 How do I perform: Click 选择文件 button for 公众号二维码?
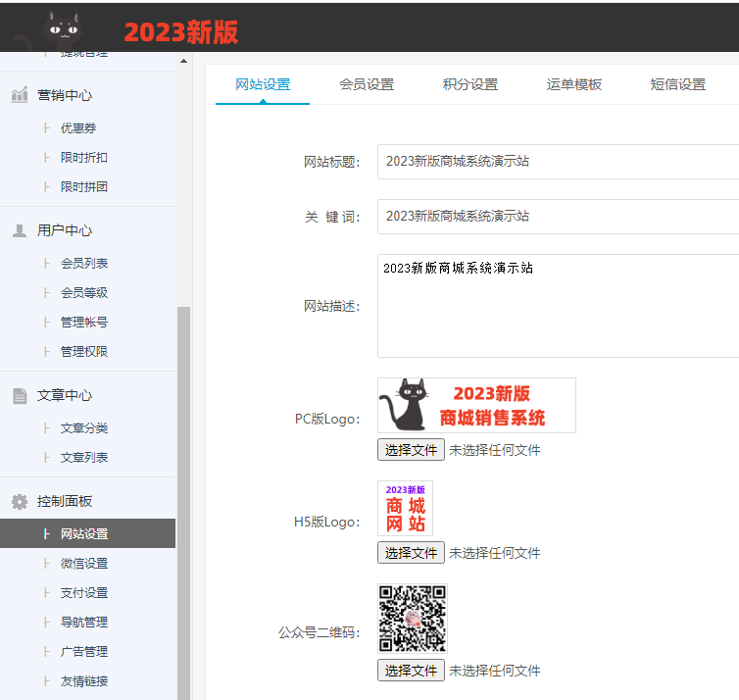click(x=411, y=671)
